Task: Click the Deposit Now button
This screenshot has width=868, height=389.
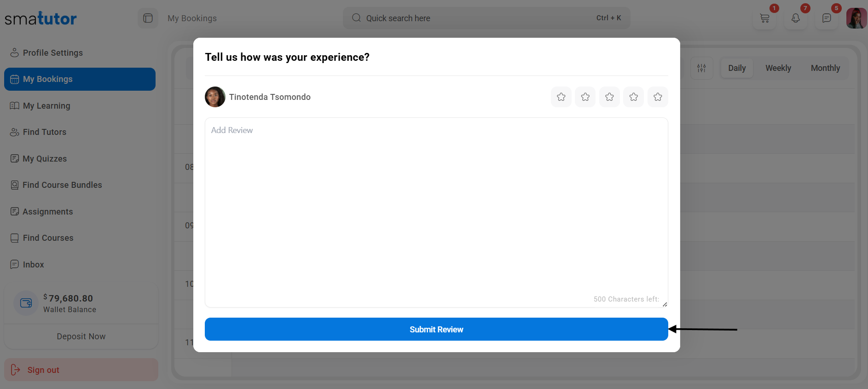Action: (81, 337)
